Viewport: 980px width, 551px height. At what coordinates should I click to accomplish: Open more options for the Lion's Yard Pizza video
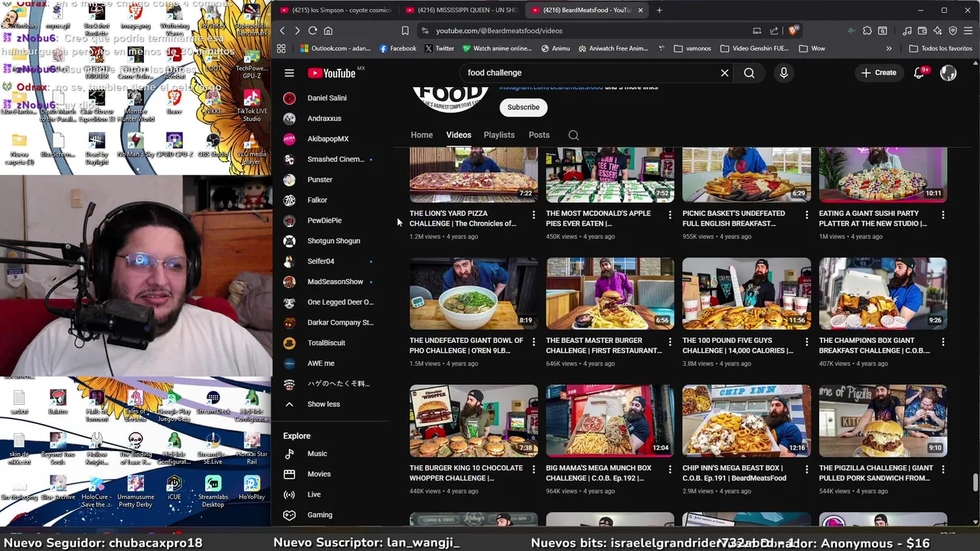click(534, 215)
